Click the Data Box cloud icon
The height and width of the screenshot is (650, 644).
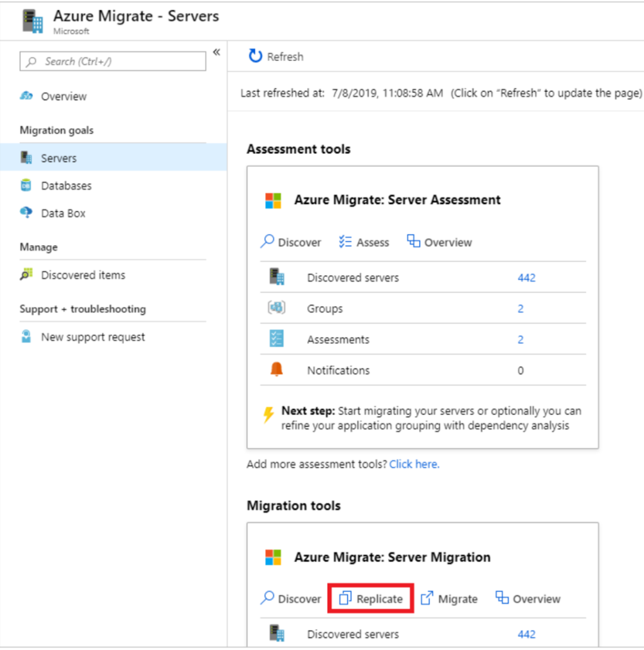coord(26,212)
